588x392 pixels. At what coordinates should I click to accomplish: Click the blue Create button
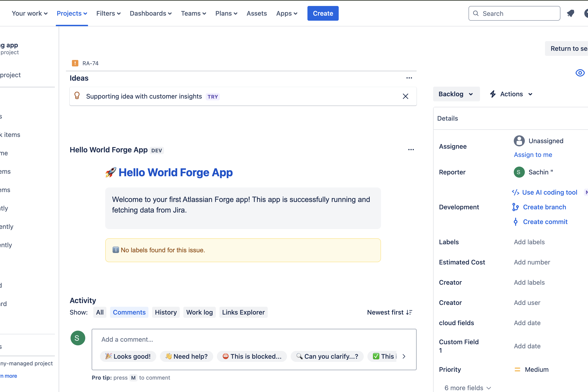coord(323,13)
